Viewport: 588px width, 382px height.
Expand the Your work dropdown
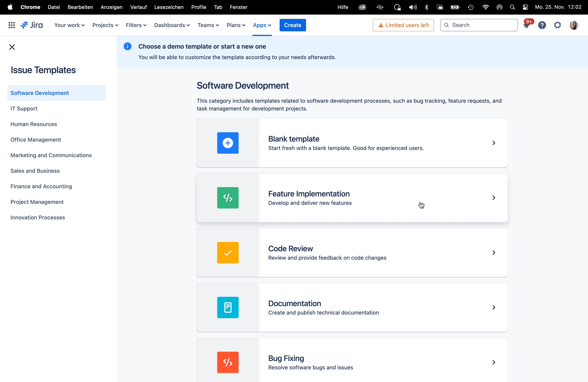click(x=69, y=25)
